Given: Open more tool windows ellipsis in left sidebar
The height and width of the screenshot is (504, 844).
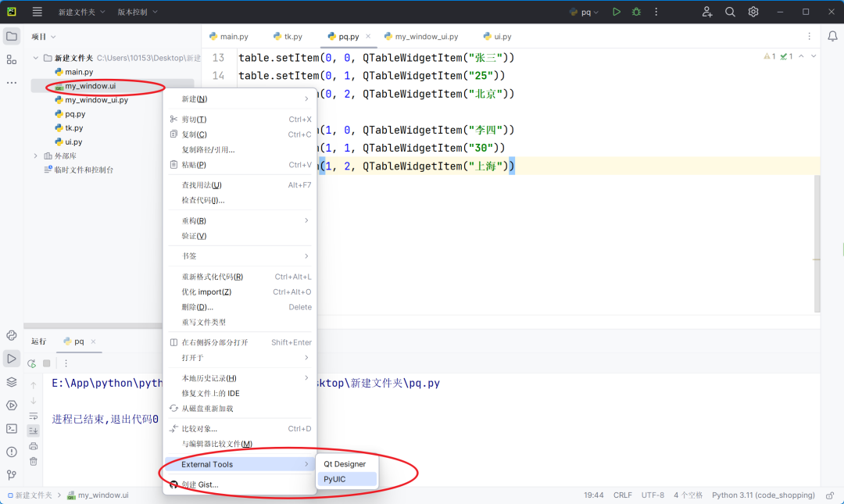Looking at the screenshot, I should (x=11, y=82).
